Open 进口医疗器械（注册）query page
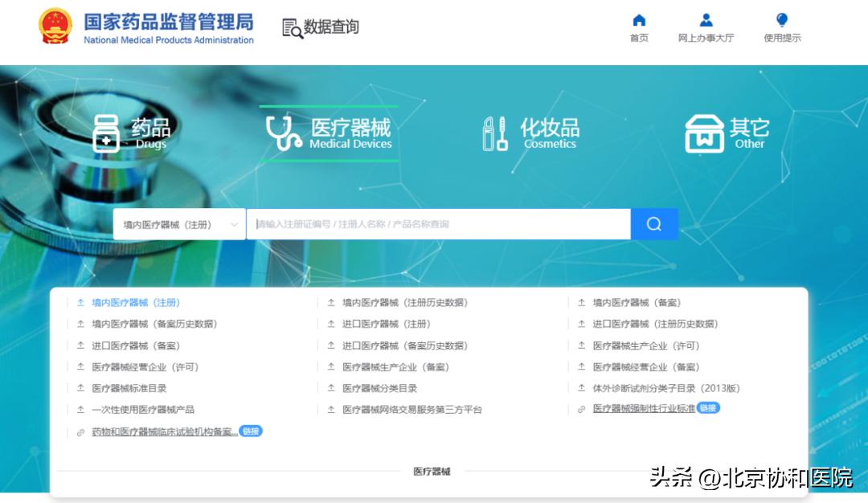Viewport: 868px width, 503px height. click(x=387, y=325)
